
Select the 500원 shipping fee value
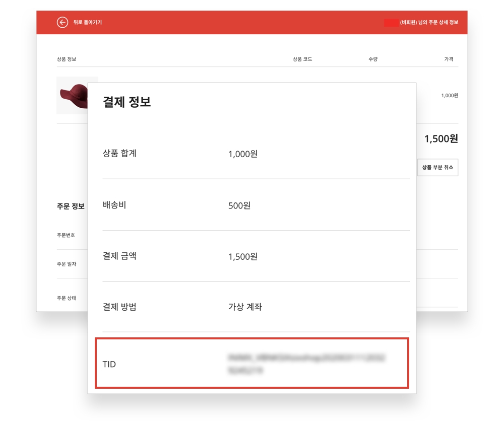pyautogui.click(x=239, y=205)
